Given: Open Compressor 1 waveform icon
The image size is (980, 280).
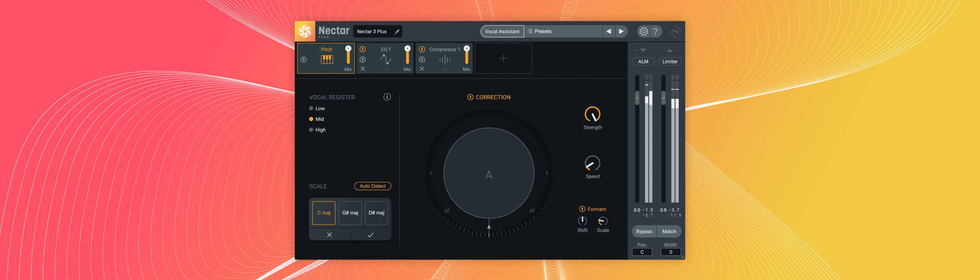Looking at the screenshot, I should click(x=445, y=59).
